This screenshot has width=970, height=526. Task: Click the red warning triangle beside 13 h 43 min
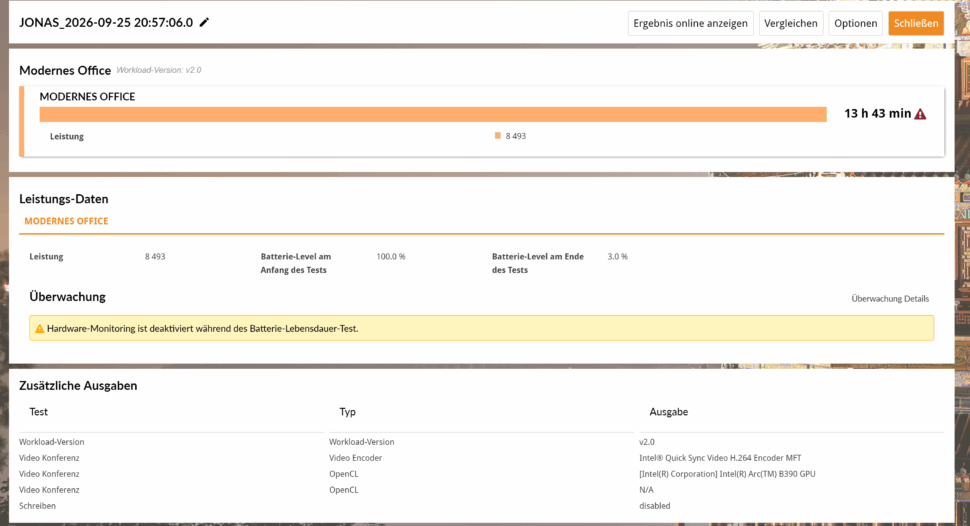point(921,114)
